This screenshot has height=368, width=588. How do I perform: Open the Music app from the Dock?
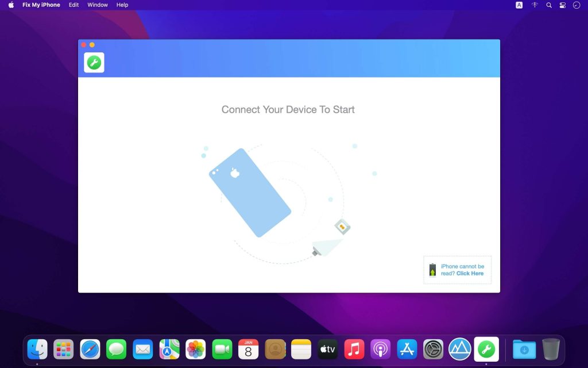[x=354, y=349]
